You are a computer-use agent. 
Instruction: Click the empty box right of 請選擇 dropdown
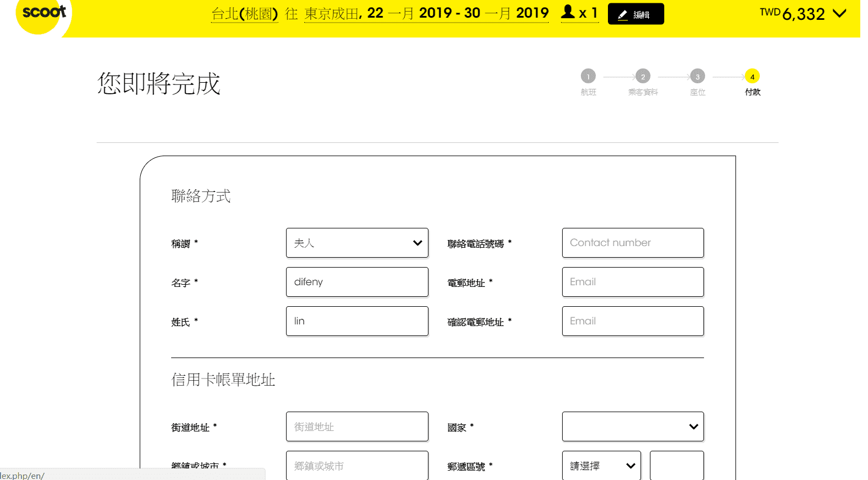[677, 465]
